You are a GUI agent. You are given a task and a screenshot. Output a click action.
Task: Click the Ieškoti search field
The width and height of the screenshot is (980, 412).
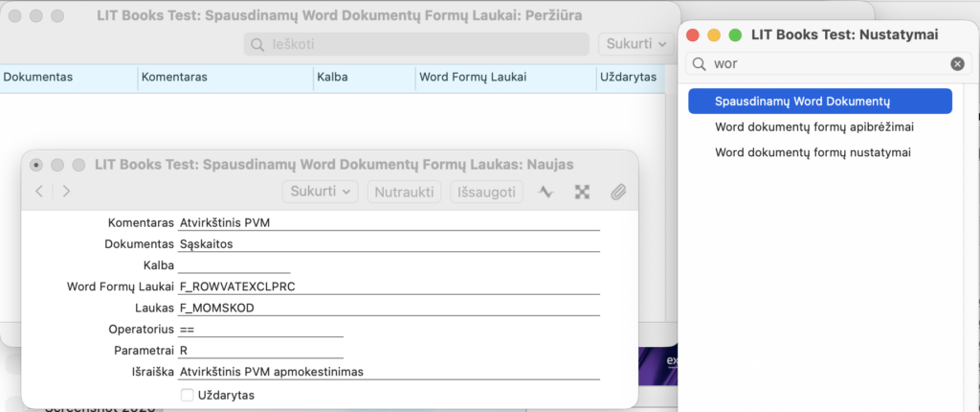(416, 44)
